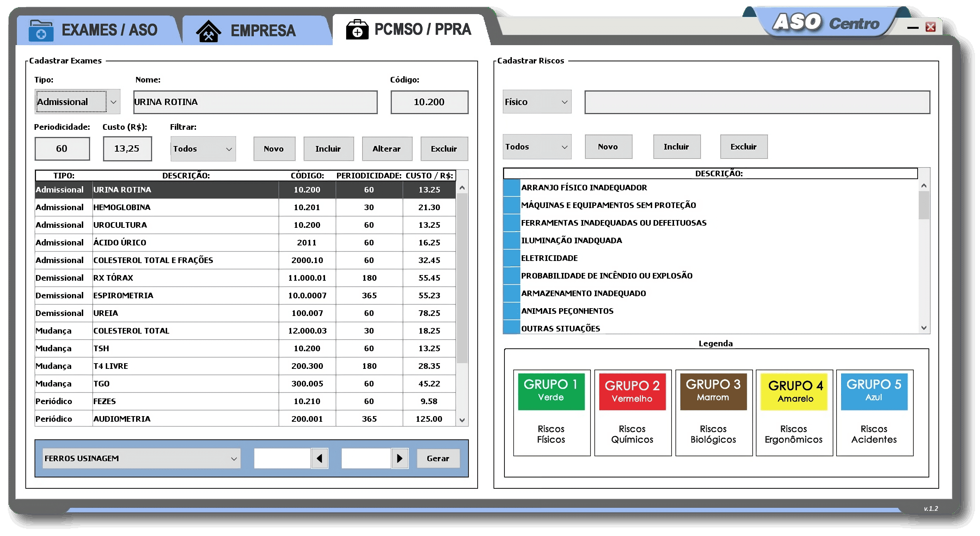Select the UREIA exam row
The height and width of the screenshot is (536, 980).
245,313
